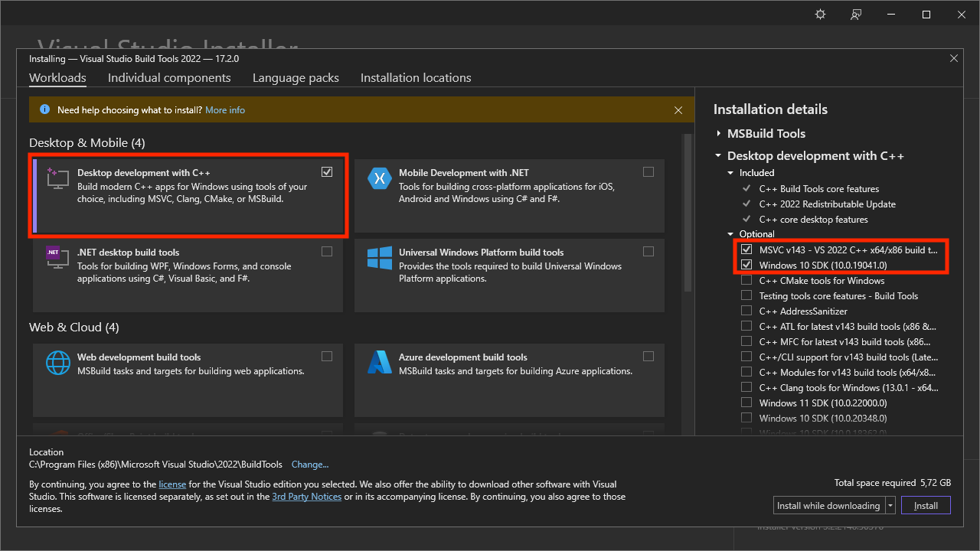This screenshot has height=551, width=980.
Task: Click the .NET desktop build tools icon
Action: [x=57, y=258]
